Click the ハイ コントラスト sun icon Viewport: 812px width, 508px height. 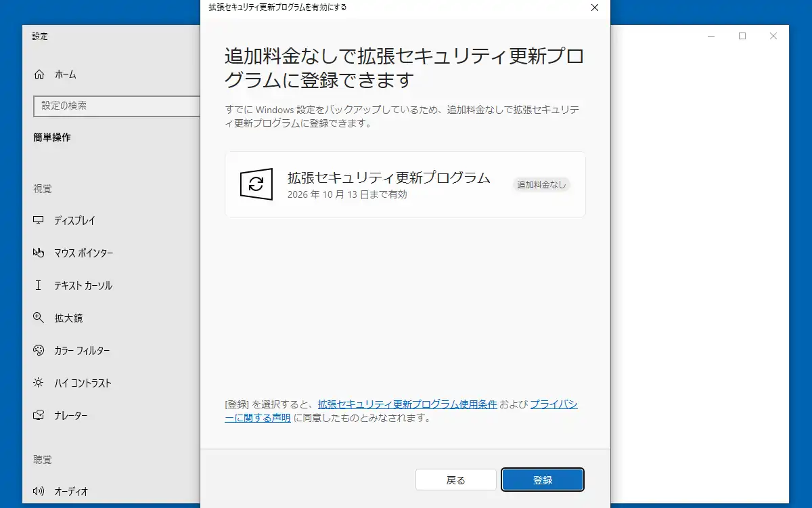pyautogui.click(x=39, y=383)
